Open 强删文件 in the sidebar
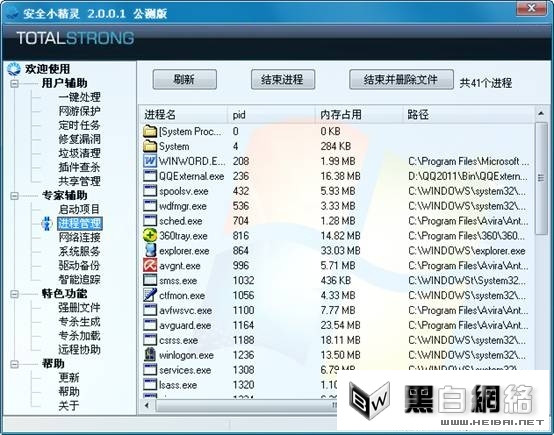 (x=79, y=307)
